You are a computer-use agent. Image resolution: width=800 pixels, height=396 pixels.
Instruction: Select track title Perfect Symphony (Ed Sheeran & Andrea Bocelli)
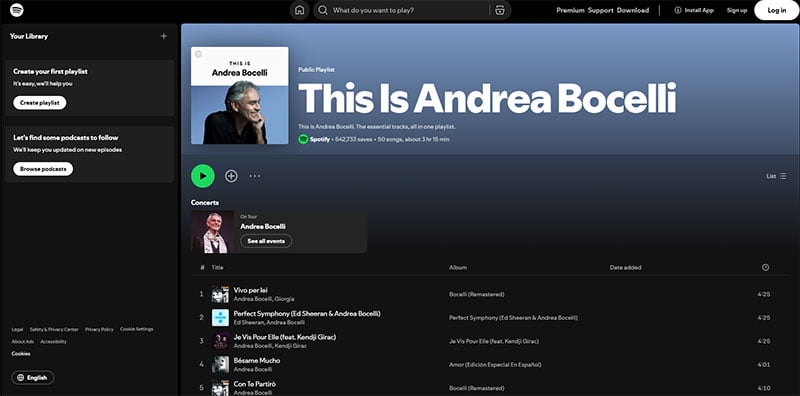pyautogui.click(x=307, y=313)
